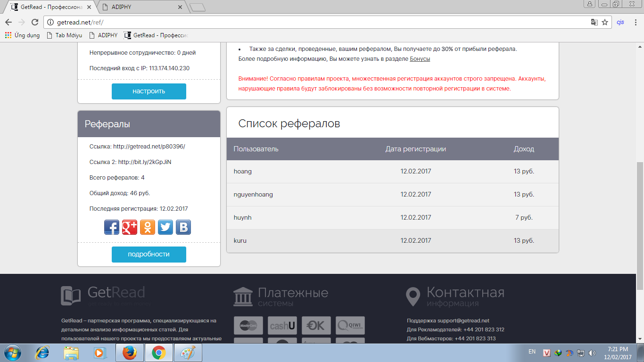Viewport: 644px width, 362px height.
Task: Click the настроить button
Action: 149,91
